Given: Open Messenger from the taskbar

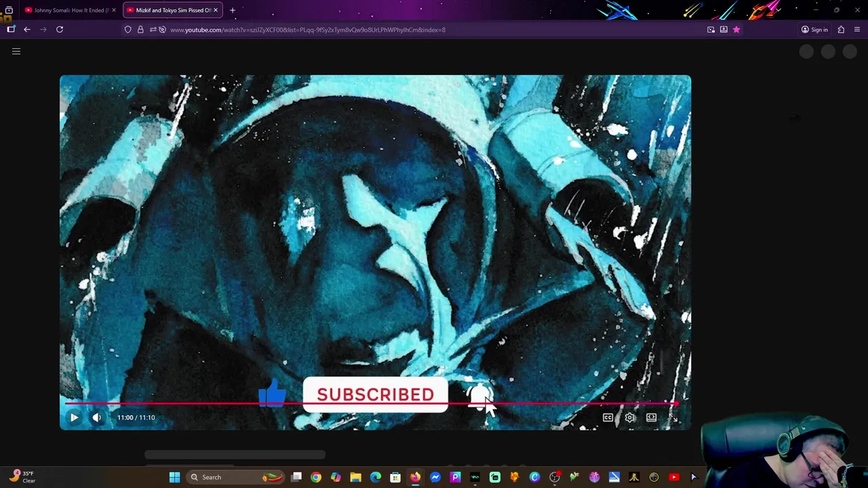Looking at the screenshot, I should click(435, 477).
